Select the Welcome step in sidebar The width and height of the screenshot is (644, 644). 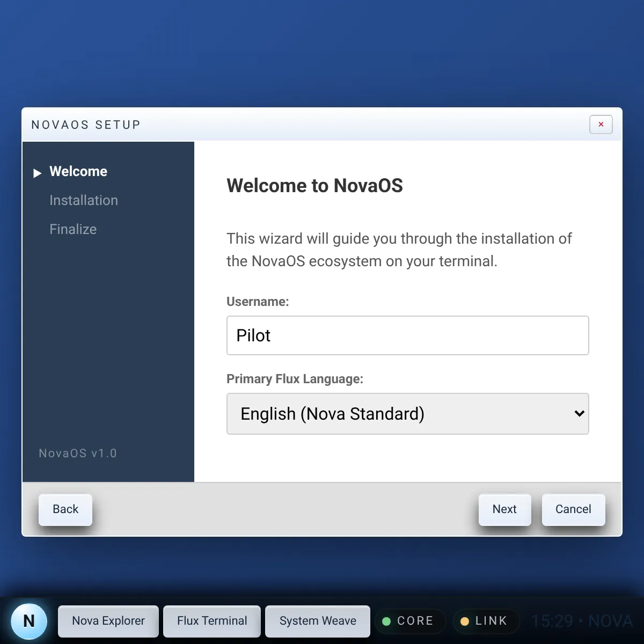pyautogui.click(x=78, y=171)
